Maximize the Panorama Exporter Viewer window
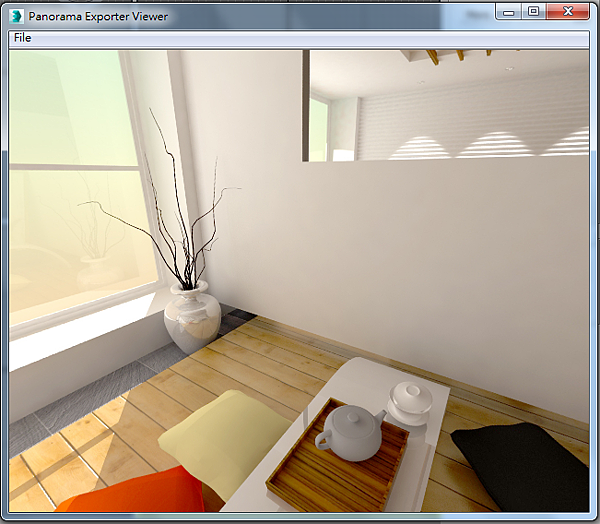600x524 pixels. coord(533,12)
